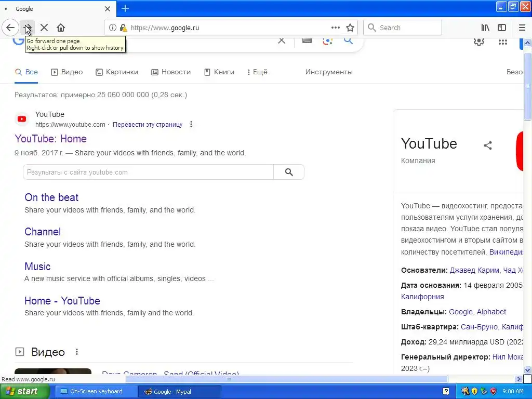Switch to Видео results tab

point(67,72)
